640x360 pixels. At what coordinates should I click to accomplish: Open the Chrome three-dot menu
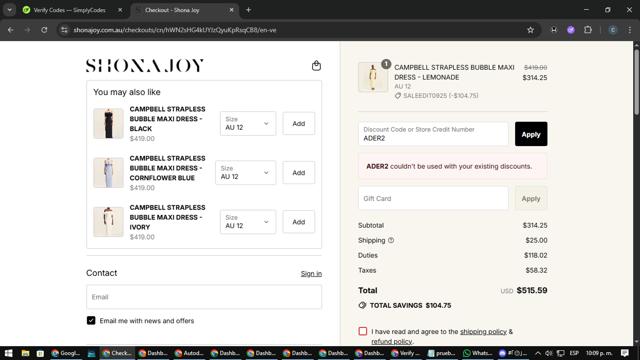pyautogui.click(x=629, y=30)
